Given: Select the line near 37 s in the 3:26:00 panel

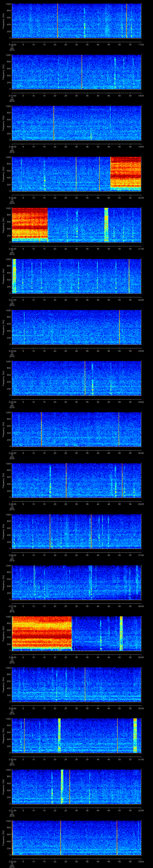Looking at the screenshot, I should 91,531.
